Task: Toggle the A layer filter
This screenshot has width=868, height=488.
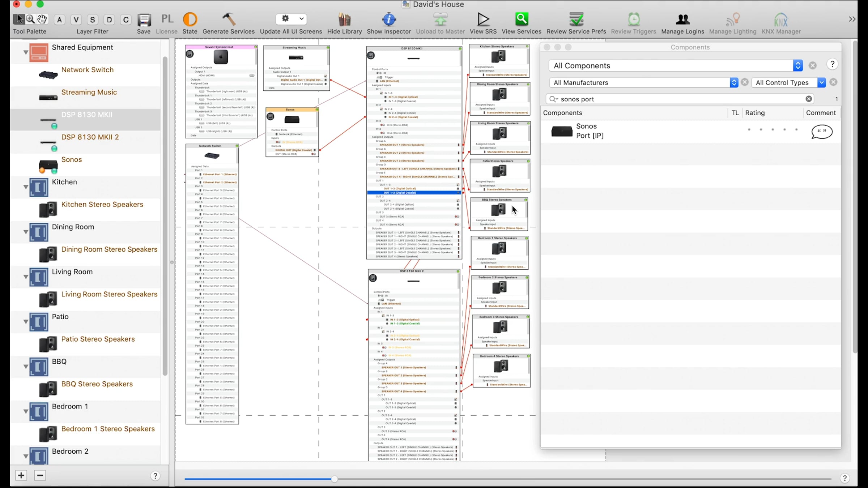Action: tap(60, 20)
